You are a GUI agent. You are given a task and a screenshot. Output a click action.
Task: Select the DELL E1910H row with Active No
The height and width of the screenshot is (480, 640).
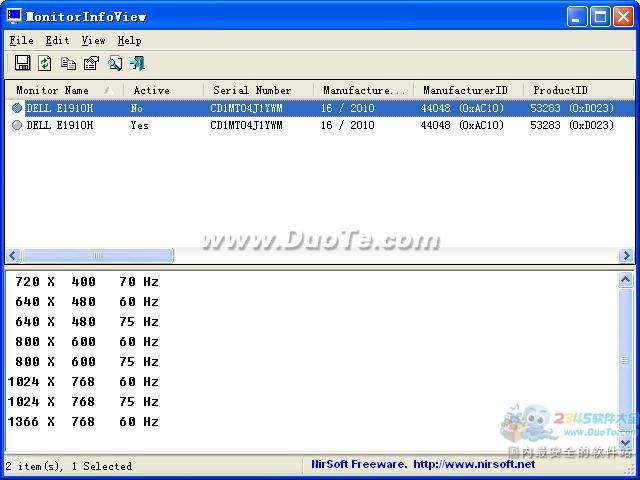[320, 108]
